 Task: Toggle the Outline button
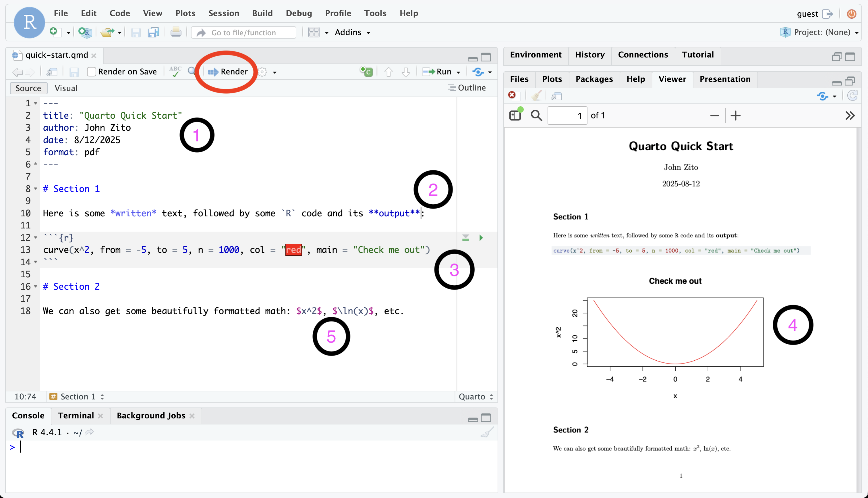[467, 88]
